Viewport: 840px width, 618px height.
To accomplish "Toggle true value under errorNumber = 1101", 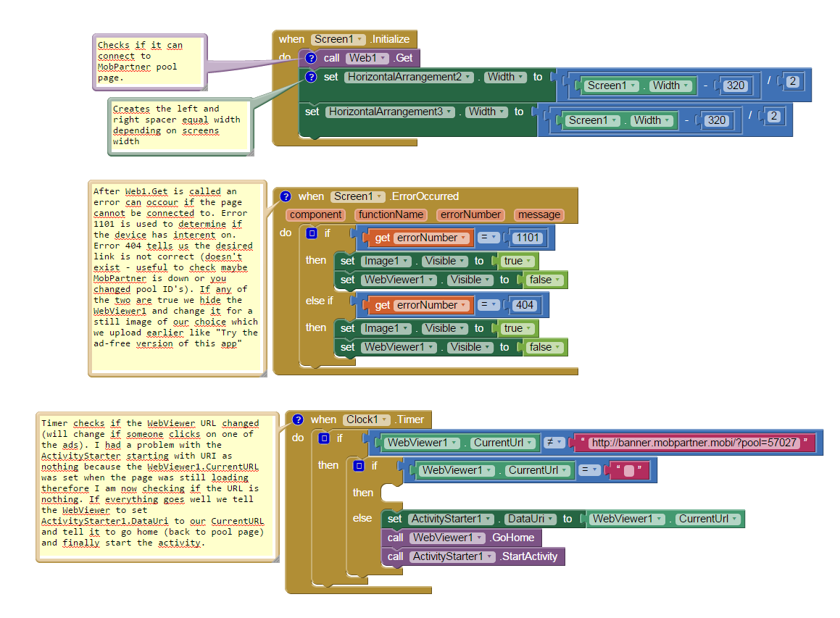I will 517,262.
